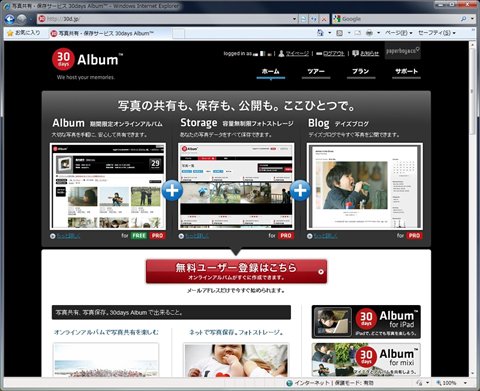Click the Internet zone globe in the status bar

click(289, 383)
